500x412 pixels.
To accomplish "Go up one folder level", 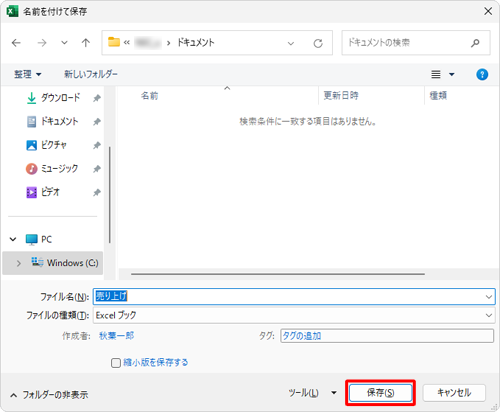I will click(86, 43).
